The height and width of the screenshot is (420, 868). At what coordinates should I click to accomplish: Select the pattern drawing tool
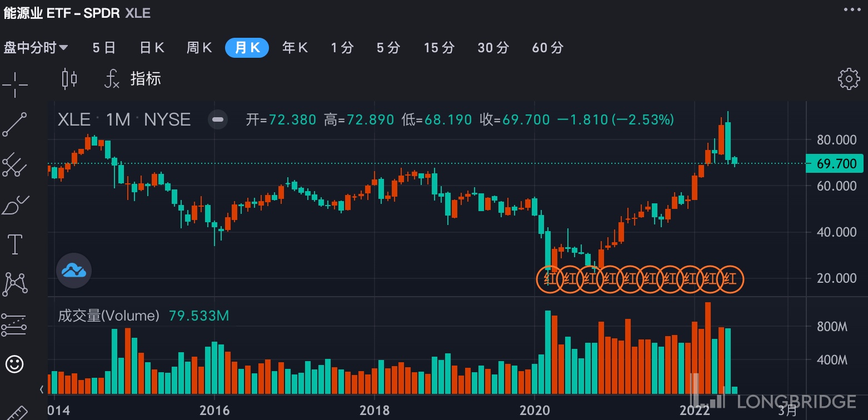click(x=15, y=284)
